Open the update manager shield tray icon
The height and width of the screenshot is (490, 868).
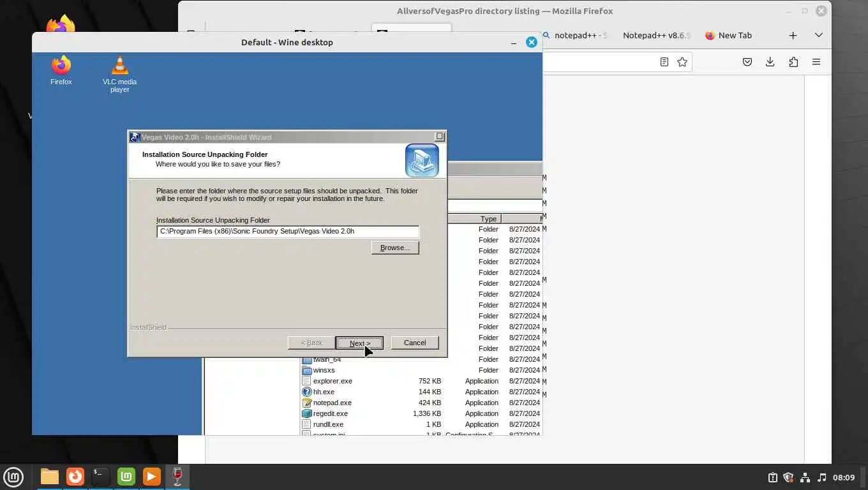788,477
